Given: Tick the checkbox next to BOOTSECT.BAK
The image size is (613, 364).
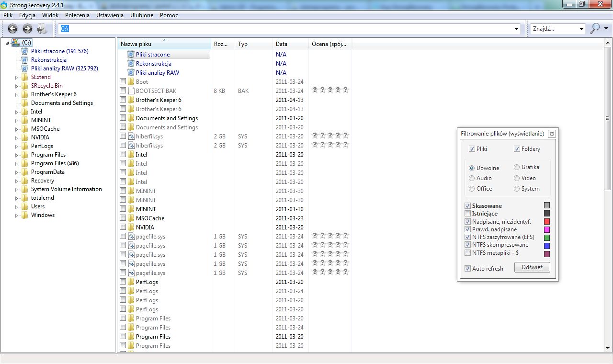Looking at the screenshot, I should click(x=123, y=91).
